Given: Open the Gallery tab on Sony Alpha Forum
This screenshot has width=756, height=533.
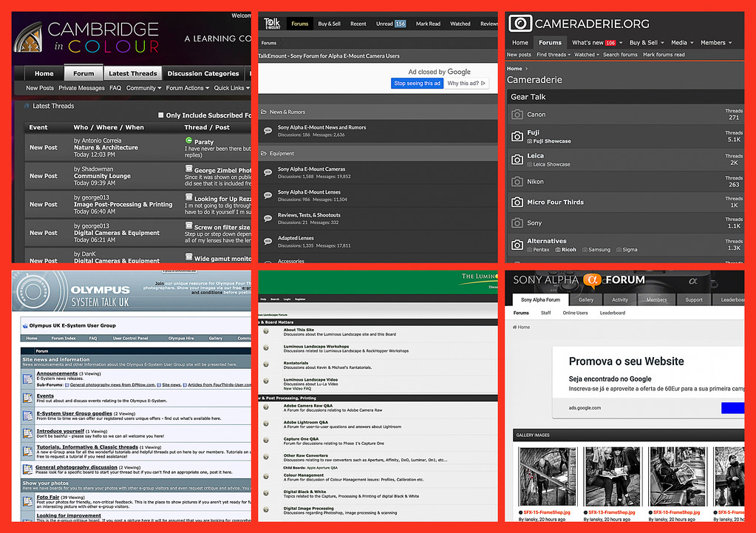Looking at the screenshot, I should pyautogui.click(x=586, y=300).
